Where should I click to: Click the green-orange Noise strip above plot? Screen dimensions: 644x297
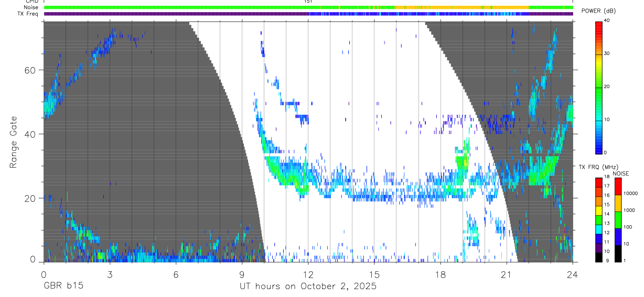point(308,7)
